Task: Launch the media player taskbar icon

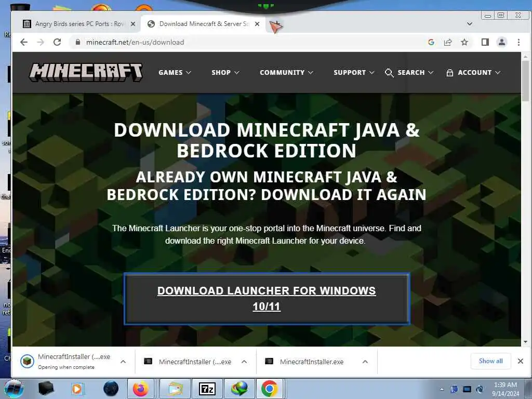Action: coord(77,389)
